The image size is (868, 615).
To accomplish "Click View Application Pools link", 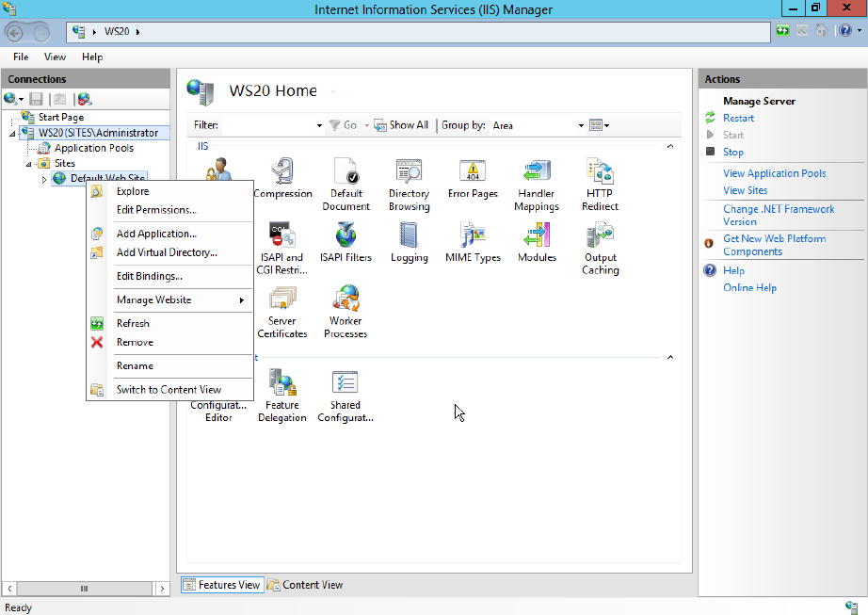I will (774, 173).
